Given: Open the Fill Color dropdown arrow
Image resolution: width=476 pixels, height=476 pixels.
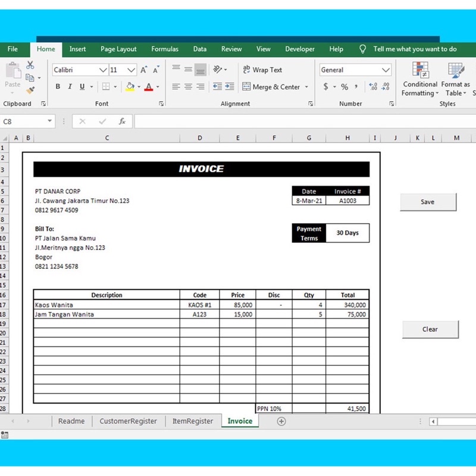Looking at the screenshot, I should tap(139, 87).
